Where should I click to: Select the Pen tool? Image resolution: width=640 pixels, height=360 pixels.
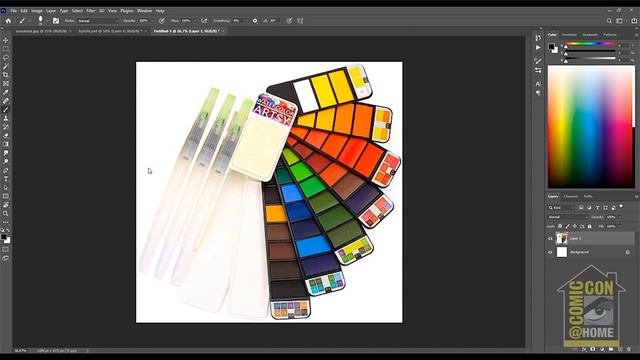point(6,170)
